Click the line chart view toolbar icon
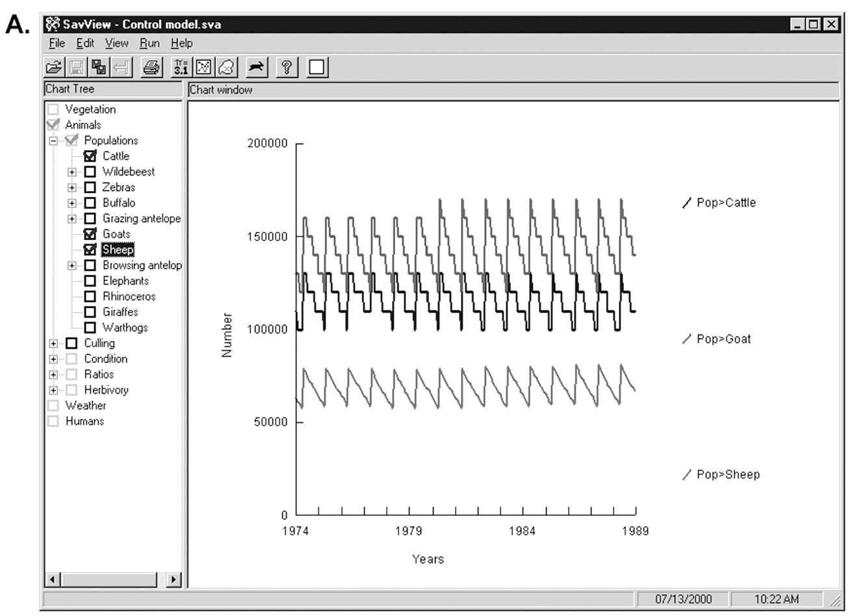 coord(203,67)
